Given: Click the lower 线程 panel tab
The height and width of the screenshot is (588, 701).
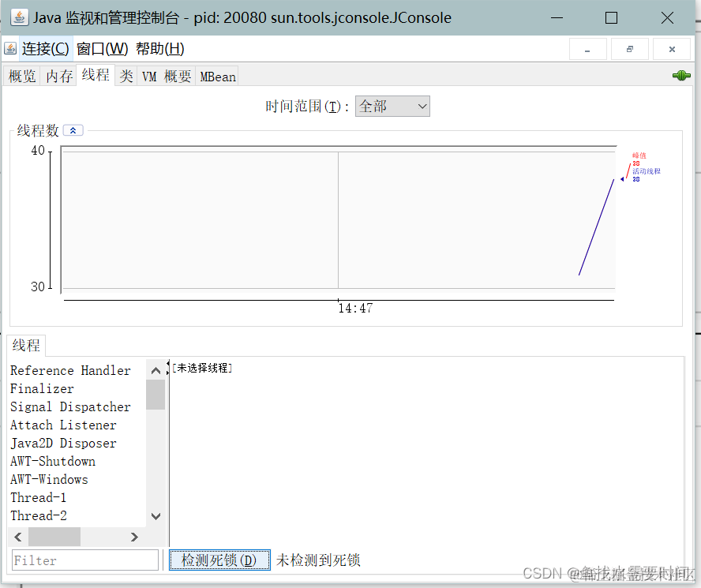Looking at the screenshot, I should 26,345.
